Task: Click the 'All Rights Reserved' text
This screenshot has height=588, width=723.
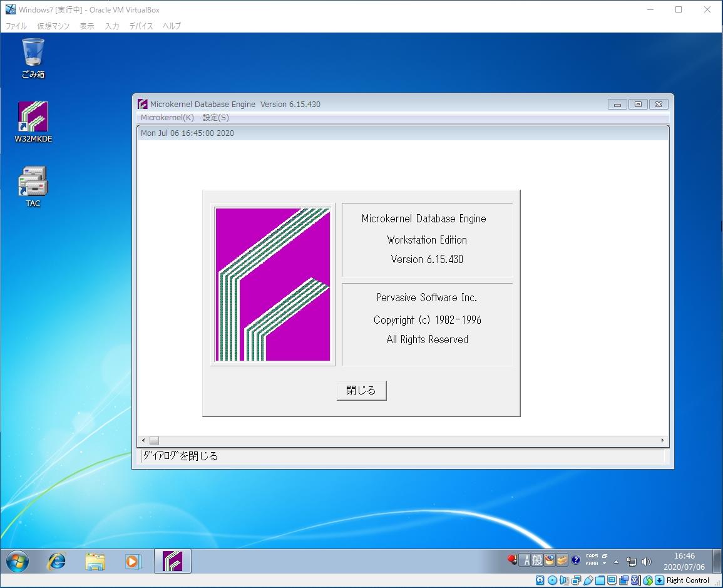Action: 427,339
